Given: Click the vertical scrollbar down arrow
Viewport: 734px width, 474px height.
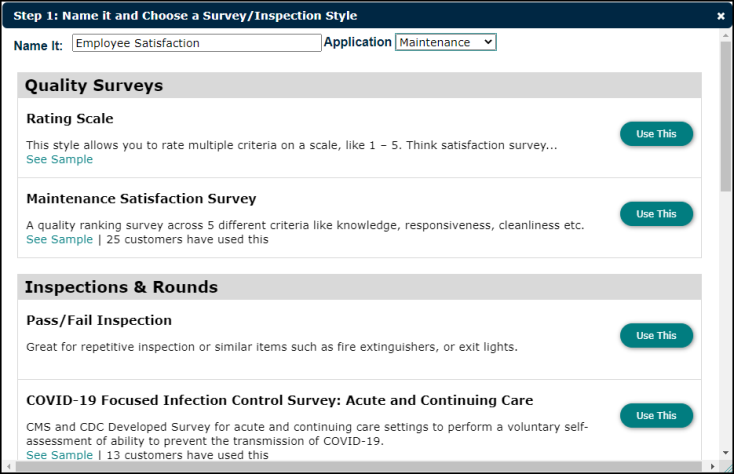Looking at the screenshot, I should [726, 452].
